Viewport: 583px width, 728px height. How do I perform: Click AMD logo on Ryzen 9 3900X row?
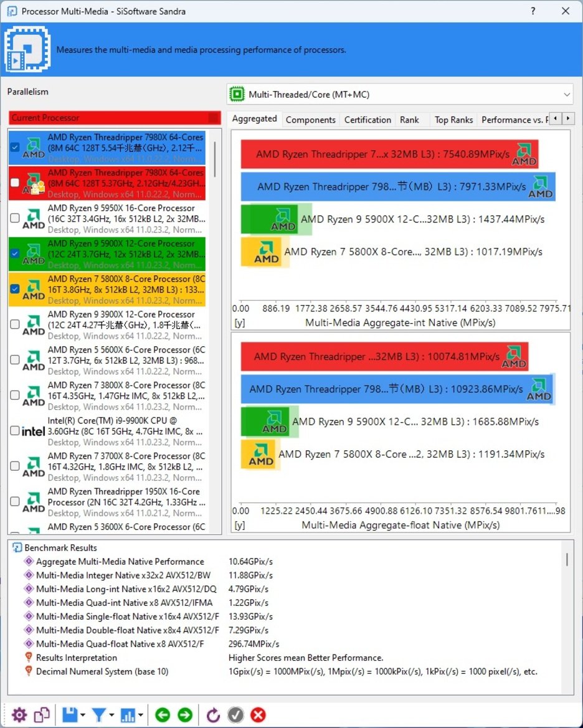34,325
